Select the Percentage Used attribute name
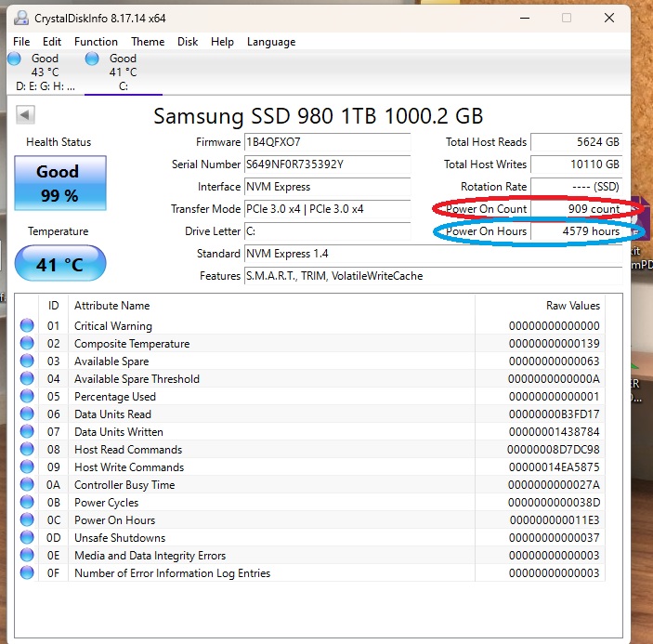653x644 pixels. pyautogui.click(x=115, y=396)
